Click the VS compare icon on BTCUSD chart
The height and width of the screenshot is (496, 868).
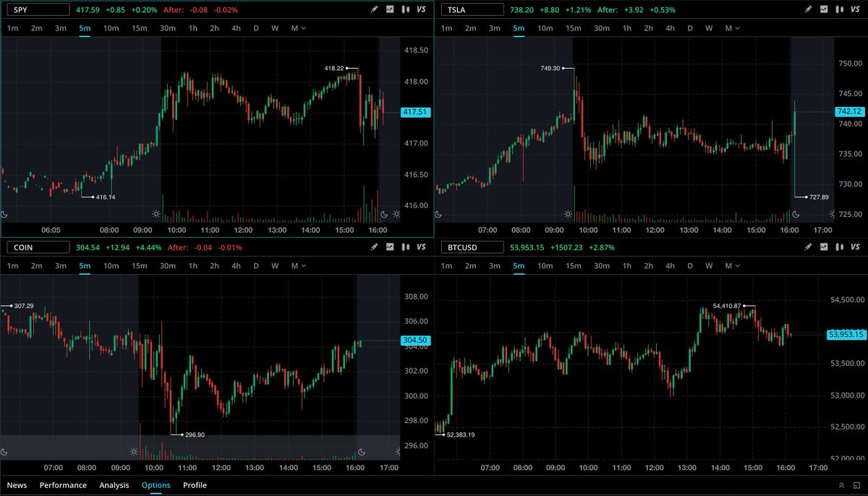[x=855, y=247]
